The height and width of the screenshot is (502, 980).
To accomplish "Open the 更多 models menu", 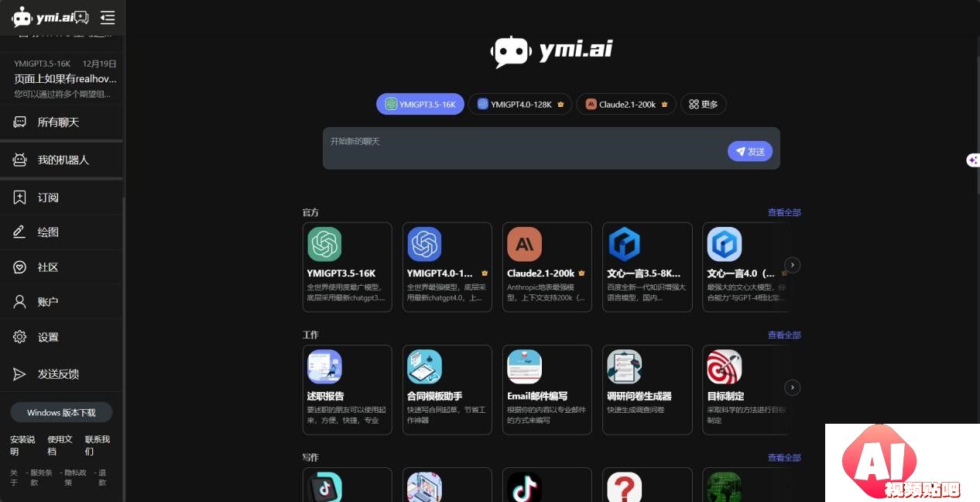I will tap(704, 104).
